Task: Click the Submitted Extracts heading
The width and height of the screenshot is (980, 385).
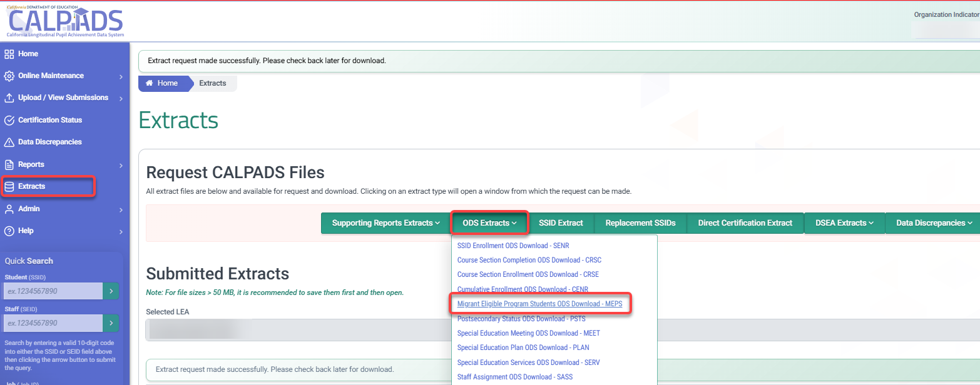Action: pos(217,273)
